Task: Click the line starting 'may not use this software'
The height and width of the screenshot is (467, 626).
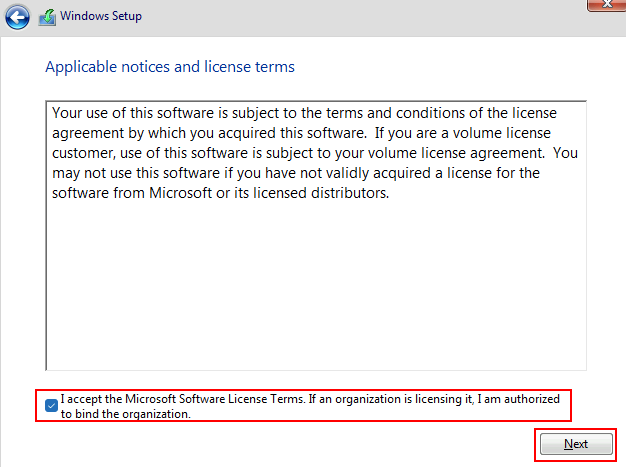Action: click(x=296, y=173)
